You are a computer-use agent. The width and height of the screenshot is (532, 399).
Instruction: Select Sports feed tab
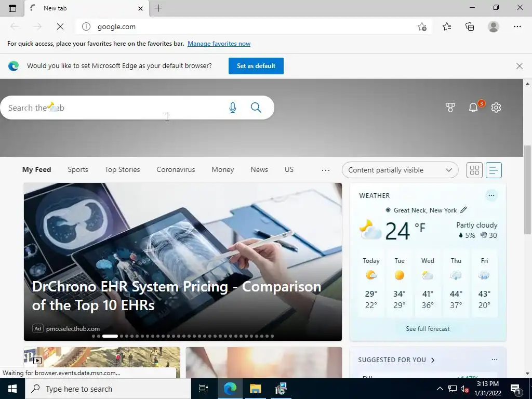pyautogui.click(x=78, y=169)
